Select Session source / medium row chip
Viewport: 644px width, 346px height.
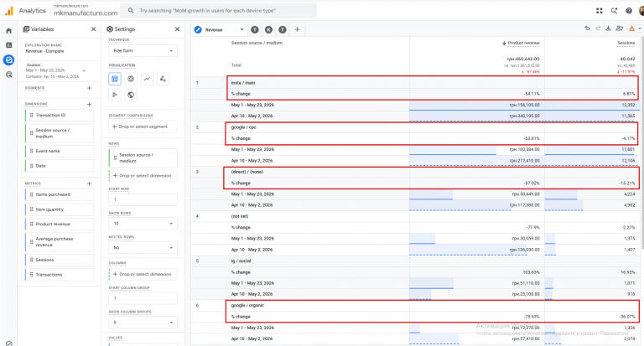[143, 158]
